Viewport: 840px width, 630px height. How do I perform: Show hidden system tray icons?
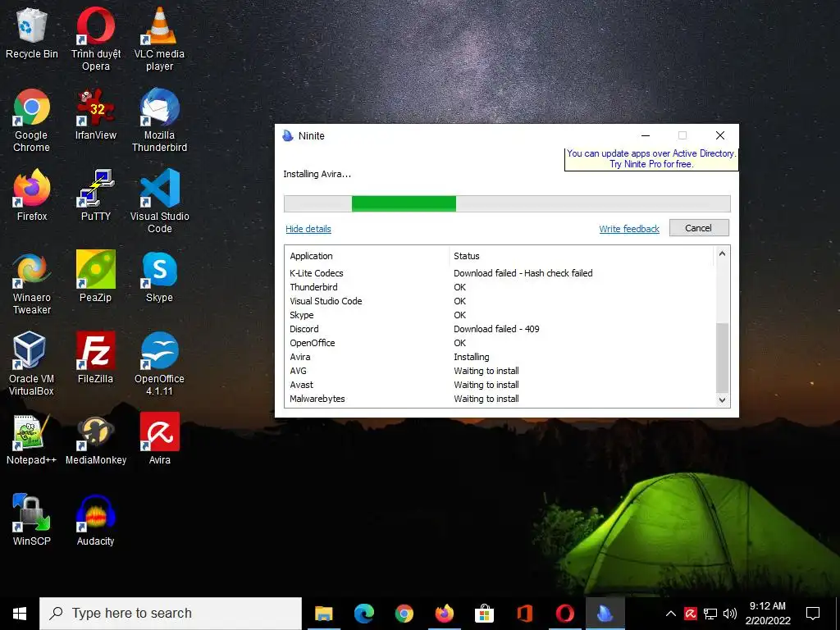coord(671,614)
